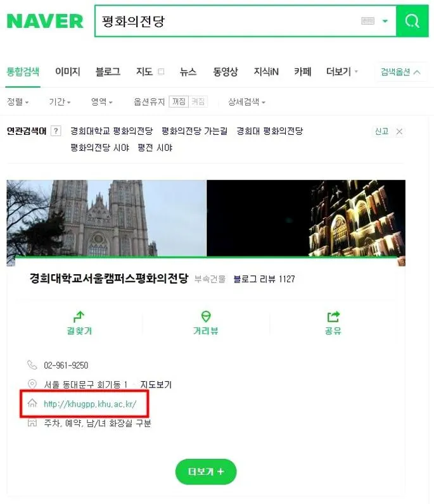Open the 정렬 sort dropdown
This screenshot has height=504, width=434.
pyautogui.click(x=18, y=102)
